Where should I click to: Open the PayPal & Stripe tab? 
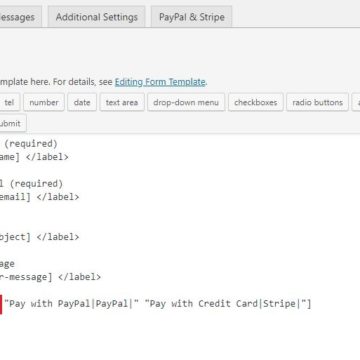point(192,17)
